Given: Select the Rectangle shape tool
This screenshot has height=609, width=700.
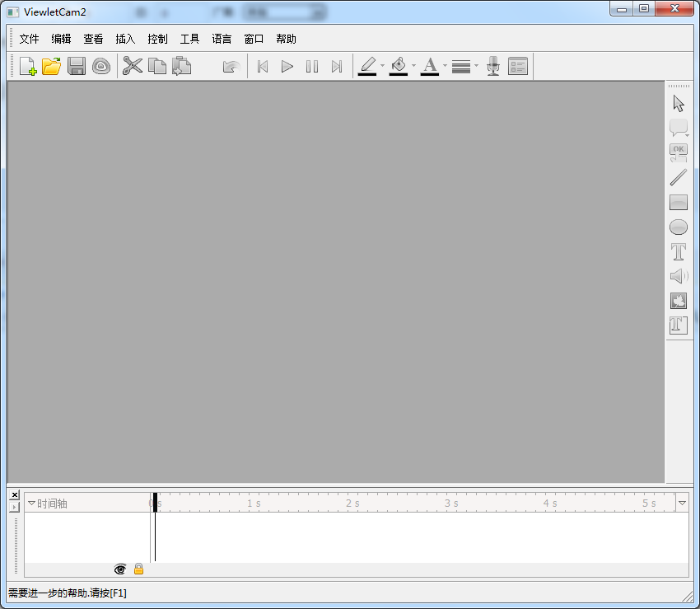Looking at the screenshot, I should click(x=679, y=202).
